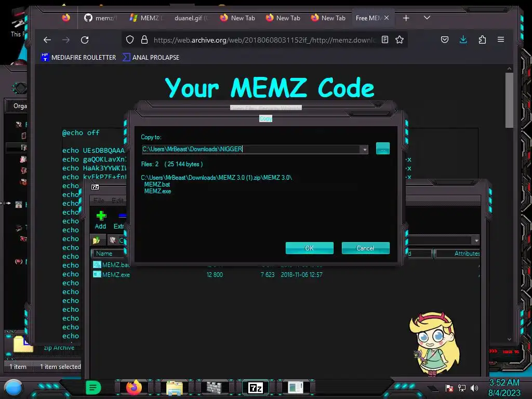Expand the 7-Zip address path dropdown
Image resolution: width=532 pixels, height=399 pixels.
[x=476, y=241]
